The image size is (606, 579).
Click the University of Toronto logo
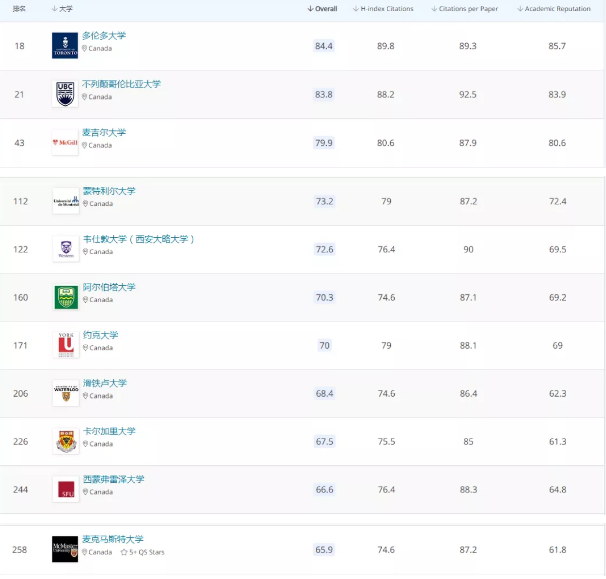(65, 46)
